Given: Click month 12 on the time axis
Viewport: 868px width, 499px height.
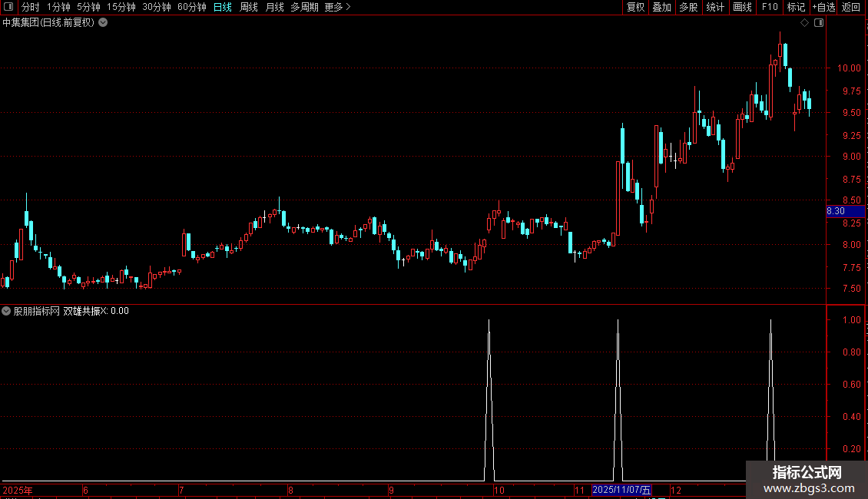Looking at the screenshot, I should (x=676, y=490).
